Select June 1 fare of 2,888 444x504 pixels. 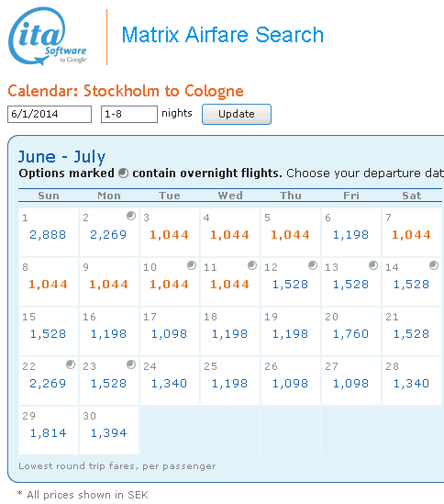click(x=48, y=235)
